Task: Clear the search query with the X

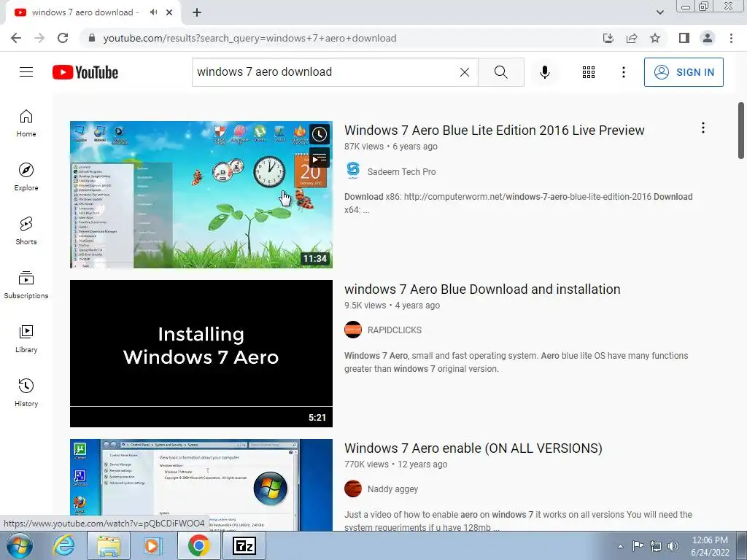Action: (465, 72)
